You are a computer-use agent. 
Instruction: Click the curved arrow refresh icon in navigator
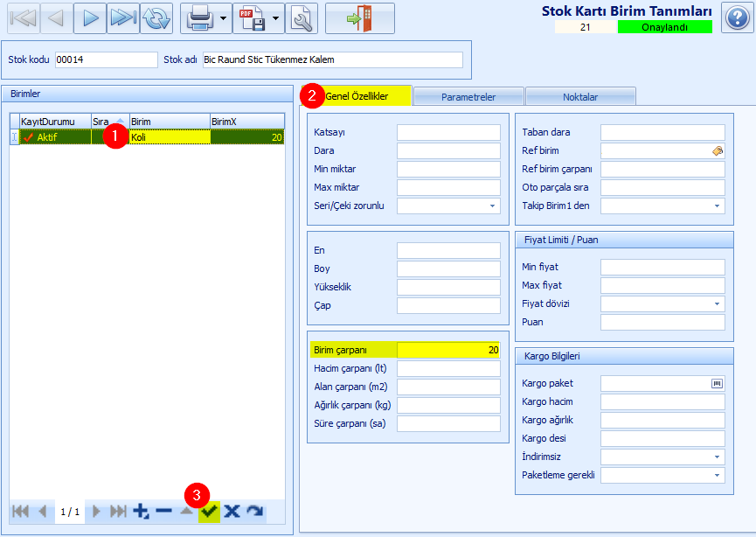tap(254, 511)
